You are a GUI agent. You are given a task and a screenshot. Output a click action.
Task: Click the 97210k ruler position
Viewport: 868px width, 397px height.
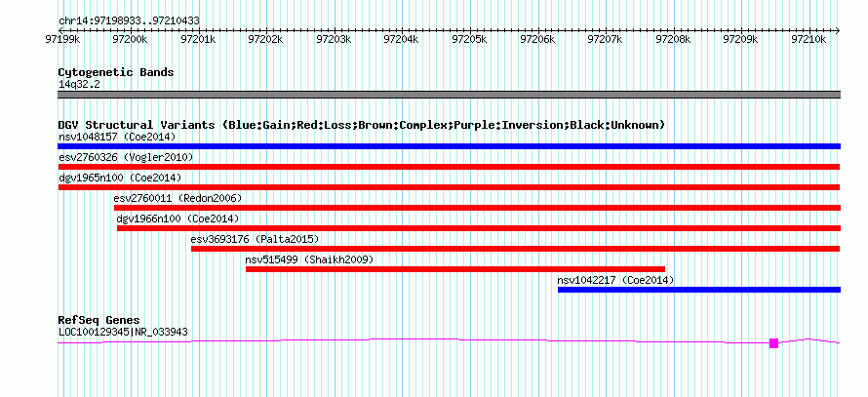pos(809,40)
